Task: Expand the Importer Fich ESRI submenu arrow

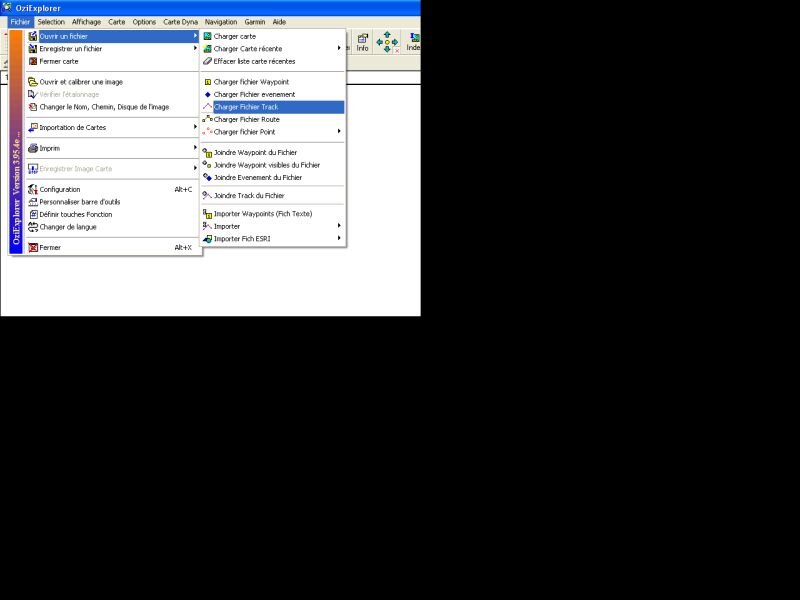Action: tap(339, 238)
